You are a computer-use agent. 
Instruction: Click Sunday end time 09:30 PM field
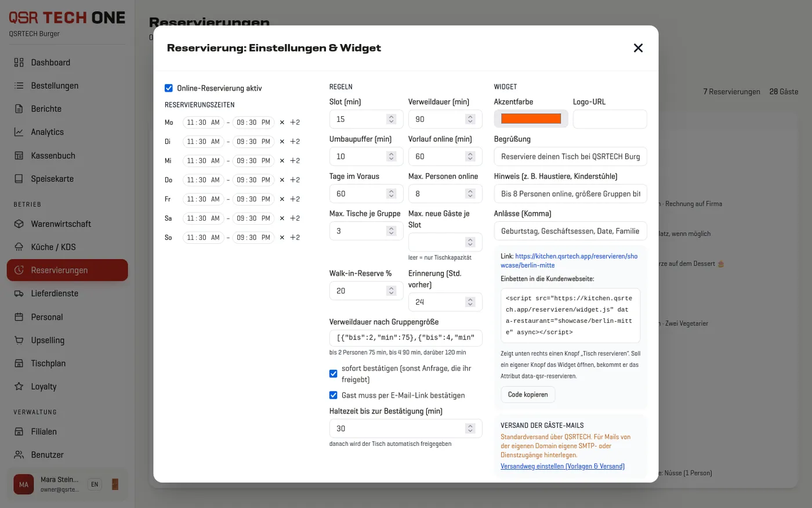(253, 237)
